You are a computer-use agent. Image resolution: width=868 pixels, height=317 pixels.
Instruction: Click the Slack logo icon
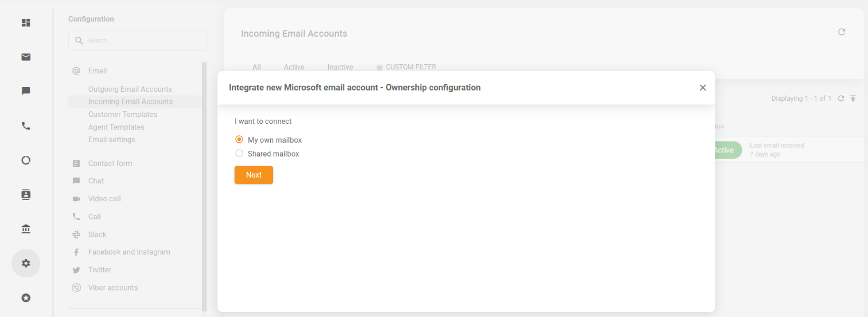pos(76,234)
